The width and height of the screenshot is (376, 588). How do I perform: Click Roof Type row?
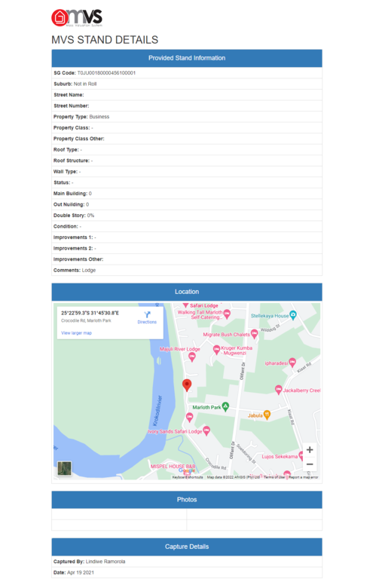(187, 149)
